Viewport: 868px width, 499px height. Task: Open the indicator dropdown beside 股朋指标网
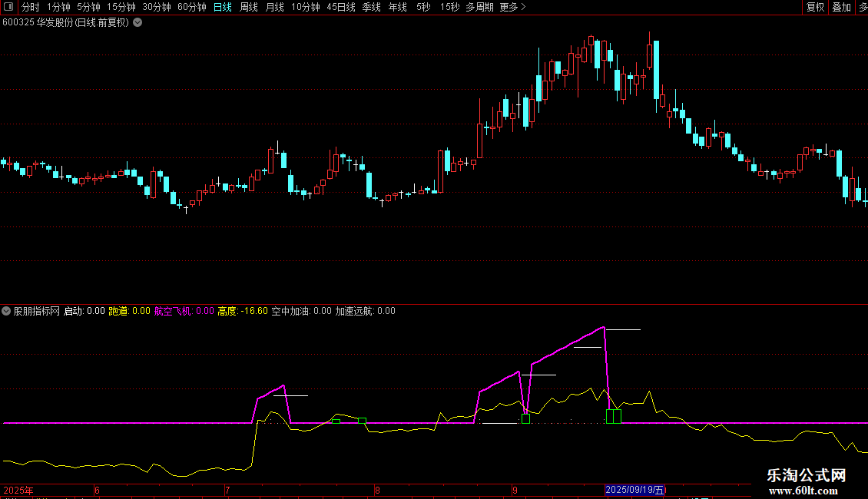[x=6, y=311]
